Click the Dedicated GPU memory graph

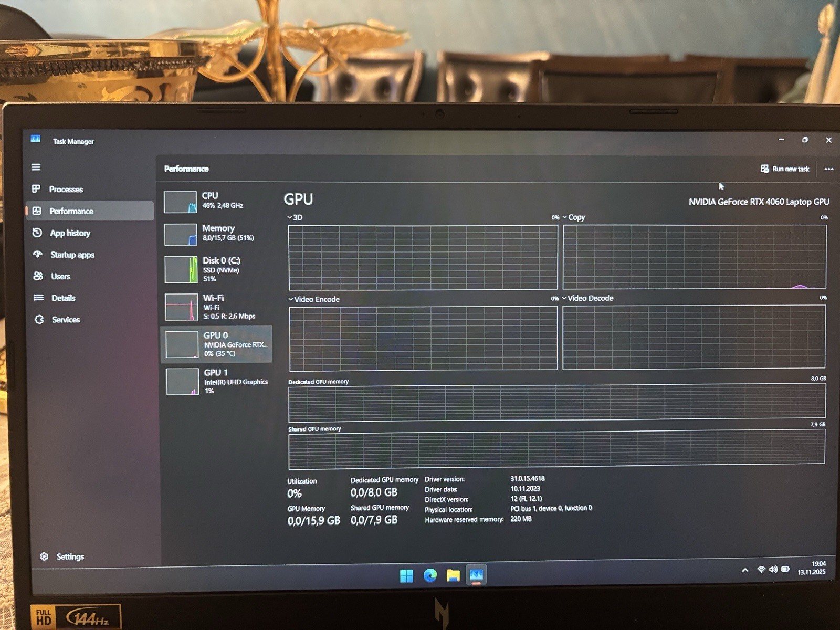point(557,402)
